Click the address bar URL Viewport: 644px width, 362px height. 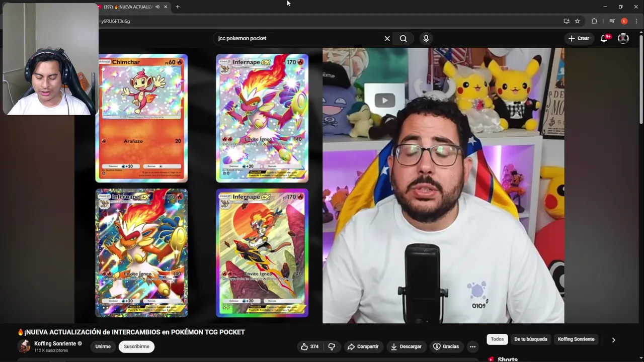[114, 21]
